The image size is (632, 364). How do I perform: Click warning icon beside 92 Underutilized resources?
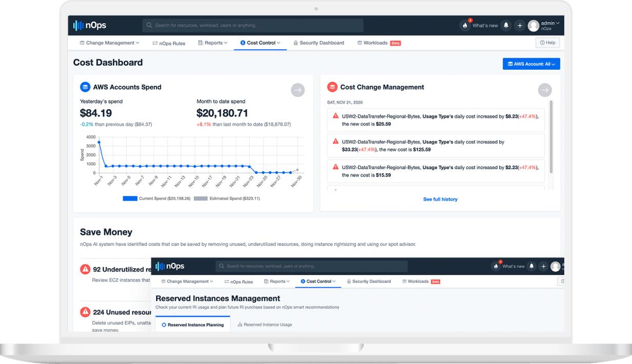[x=85, y=269]
